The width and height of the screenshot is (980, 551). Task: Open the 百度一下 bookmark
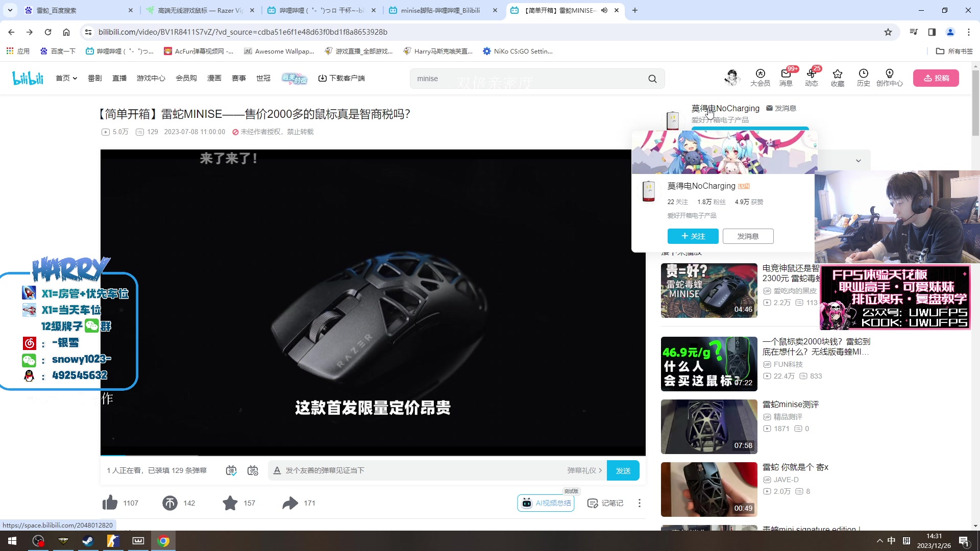click(x=58, y=51)
